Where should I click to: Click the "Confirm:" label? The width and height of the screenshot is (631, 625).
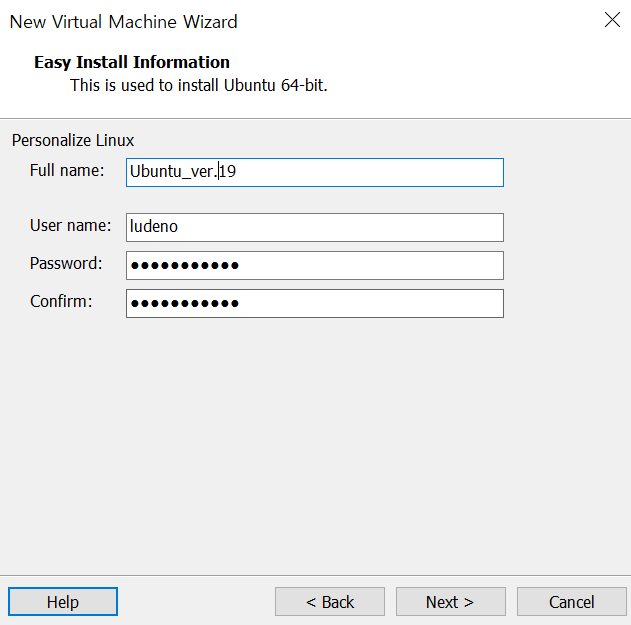61,301
